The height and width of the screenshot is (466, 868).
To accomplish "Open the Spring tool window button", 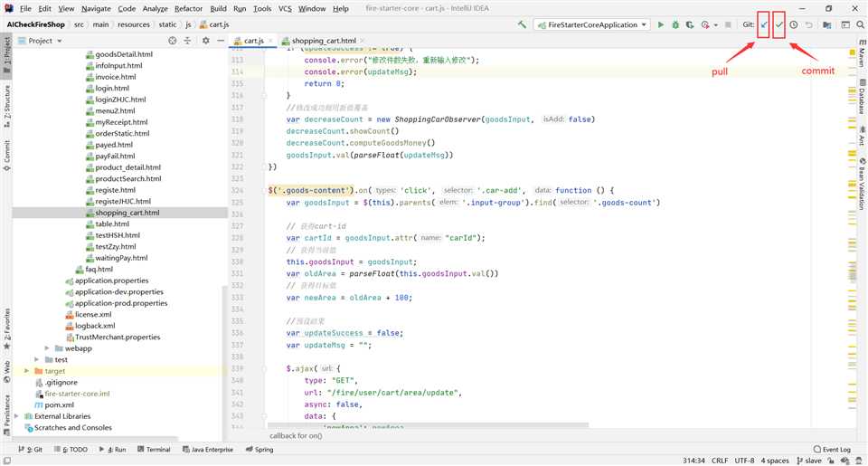I will click(x=259, y=450).
